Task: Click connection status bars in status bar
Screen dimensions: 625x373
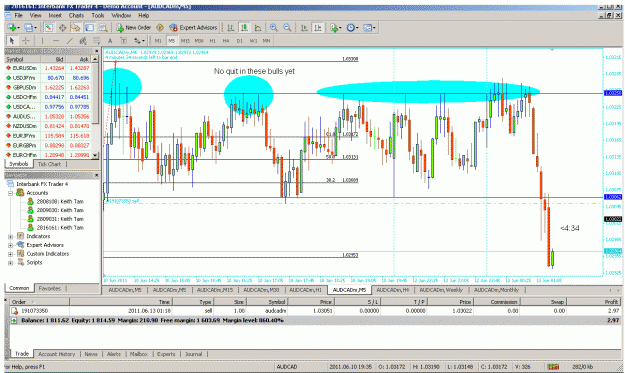Action: pos(553,367)
